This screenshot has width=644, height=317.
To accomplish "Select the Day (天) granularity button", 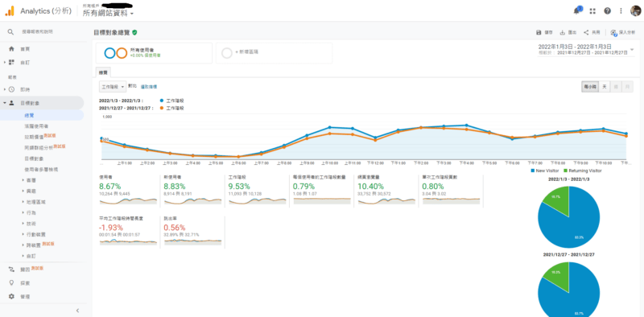I will 605,87.
